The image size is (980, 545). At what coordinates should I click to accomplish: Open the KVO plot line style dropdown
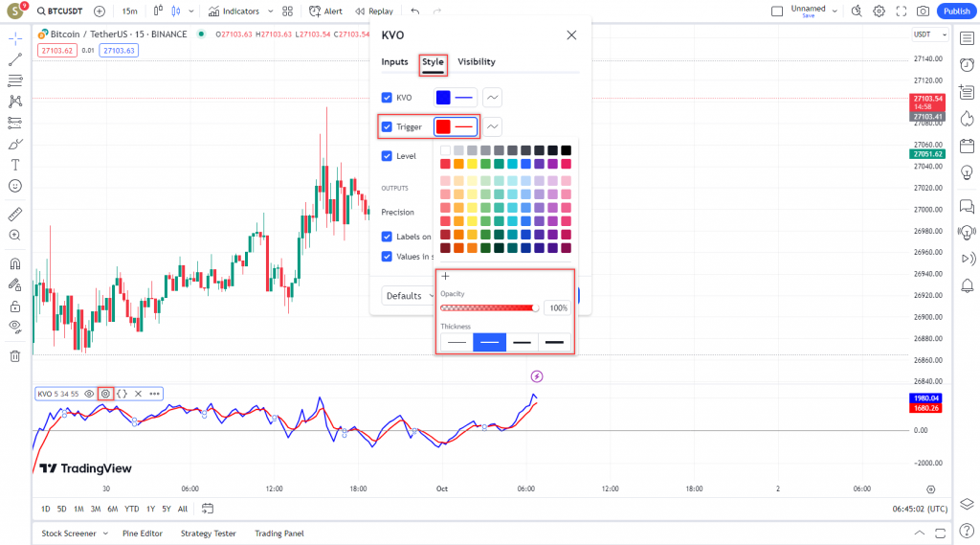493,98
